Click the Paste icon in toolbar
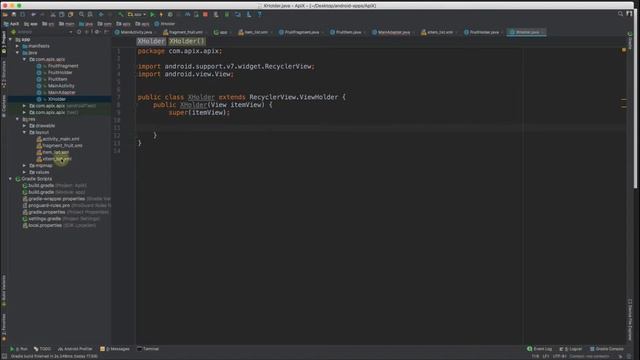 click(71, 14)
